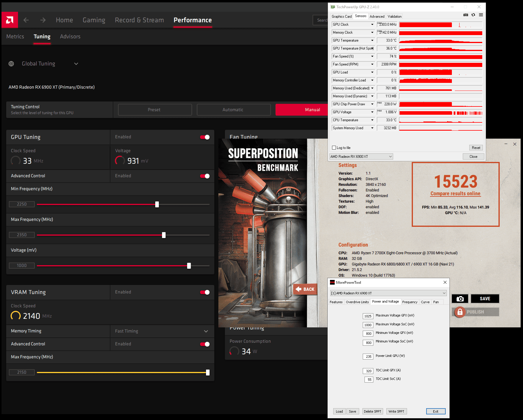523x420 pixels.
Task: Click GPU-Z Reset button
Action: pos(476,148)
